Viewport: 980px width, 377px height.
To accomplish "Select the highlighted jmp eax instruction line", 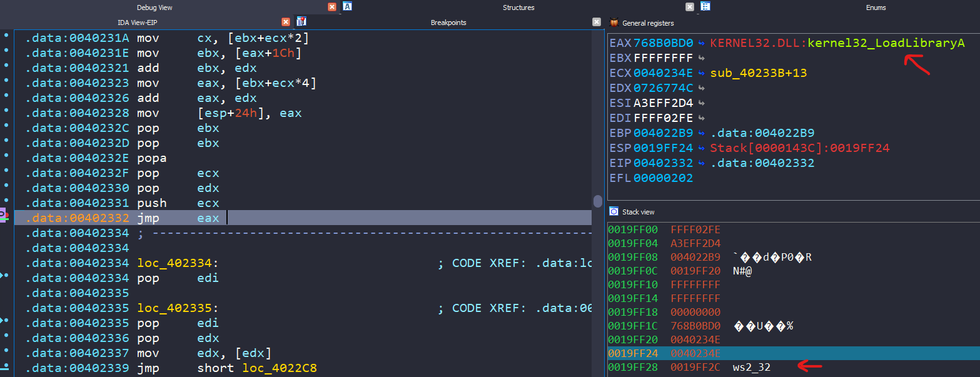I will (x=303, y=218).
